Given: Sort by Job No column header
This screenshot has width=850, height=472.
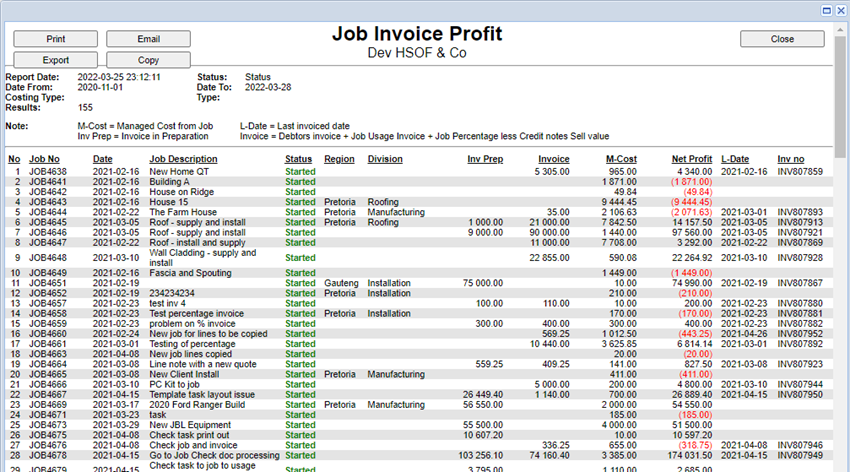Looking at the screenshot, I should (44, 159).
